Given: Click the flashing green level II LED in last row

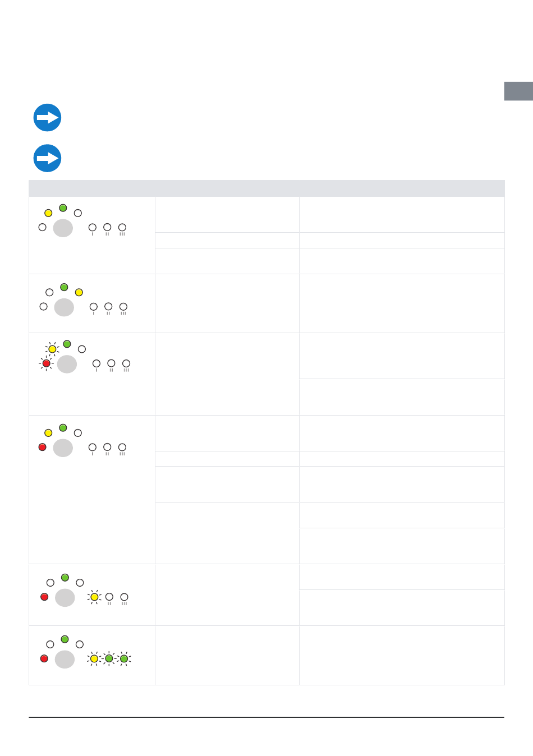Looking at the screenshot, I should pos(109,658).
